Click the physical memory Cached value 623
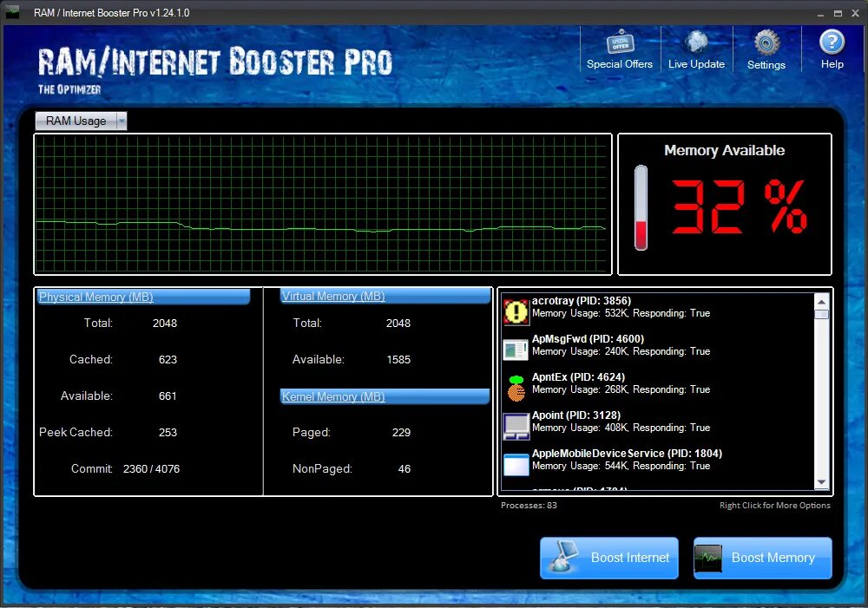 click(168, 360)
